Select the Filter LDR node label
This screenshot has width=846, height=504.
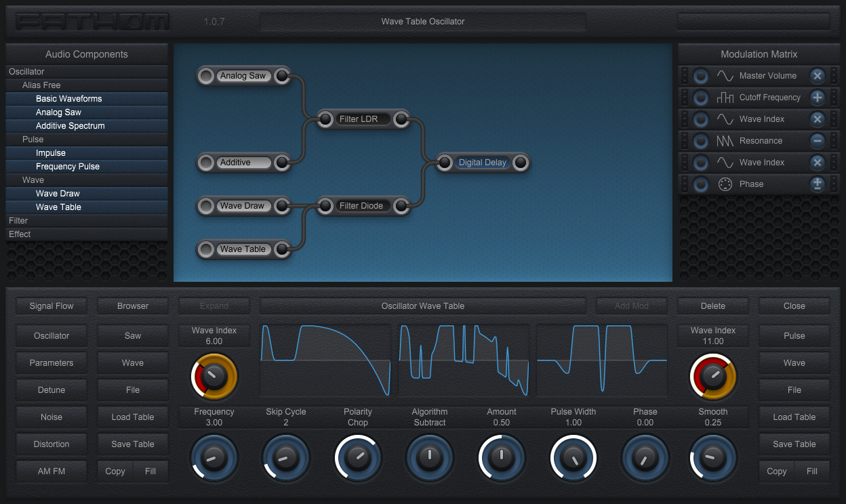tap(363, 119)
